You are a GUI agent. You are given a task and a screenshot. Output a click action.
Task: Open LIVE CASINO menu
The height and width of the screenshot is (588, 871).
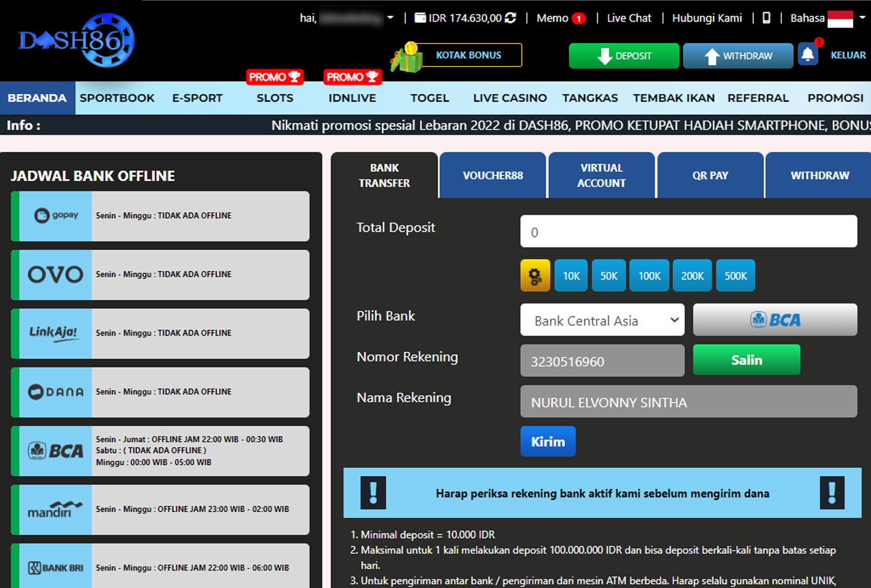coord(510,98)
